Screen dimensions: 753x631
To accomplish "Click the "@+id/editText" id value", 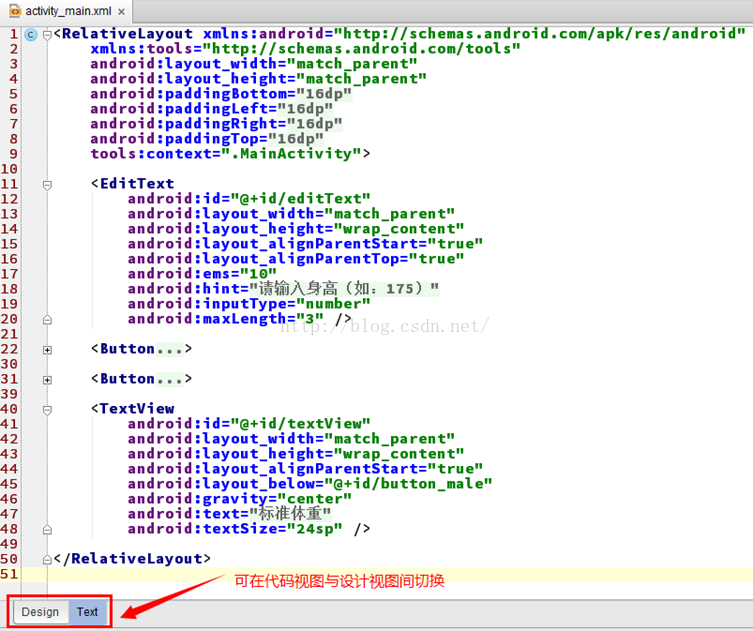I will click(x=301, y=199).
